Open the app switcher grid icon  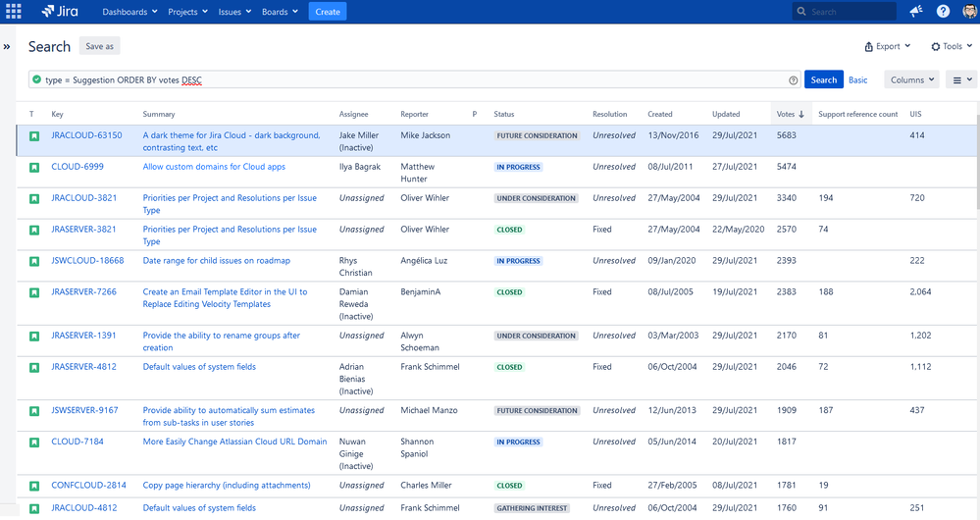point(14,12)
